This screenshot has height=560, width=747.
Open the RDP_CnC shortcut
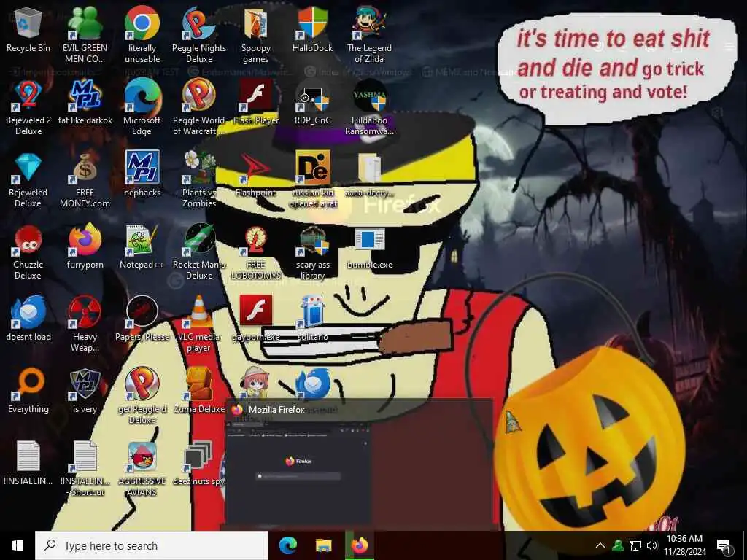pyautogui.click(x=313, y=102)
